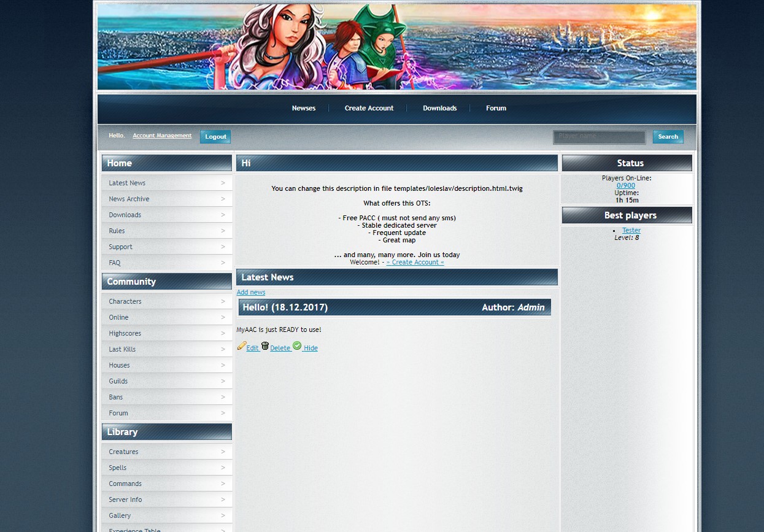Click the Player name search input field
Image resolution: width=764 pixels, height=532 pixels.
(599, 137)
